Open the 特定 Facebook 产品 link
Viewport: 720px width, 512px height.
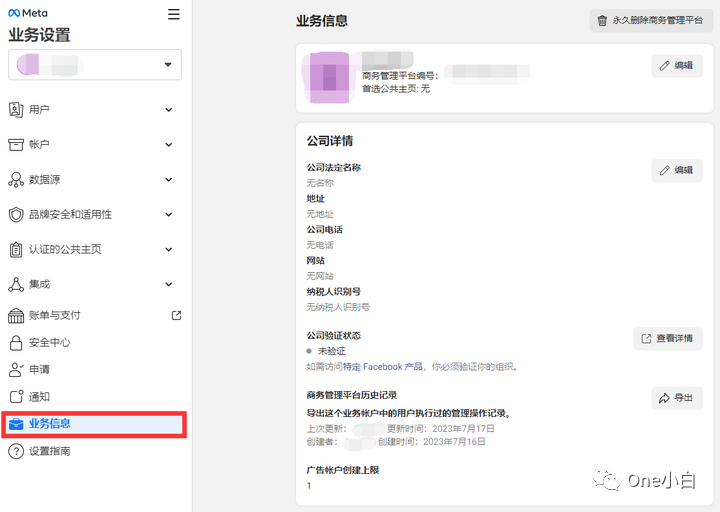click(x=382, y=367)
